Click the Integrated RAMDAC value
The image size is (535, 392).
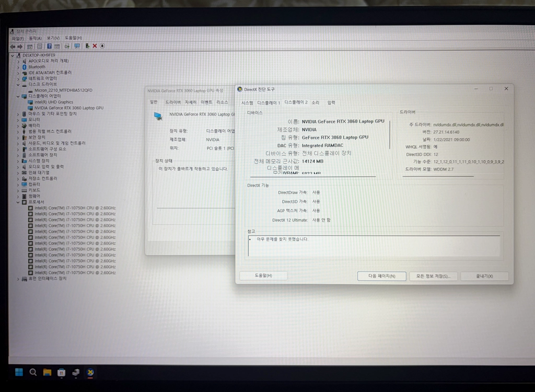322,145
